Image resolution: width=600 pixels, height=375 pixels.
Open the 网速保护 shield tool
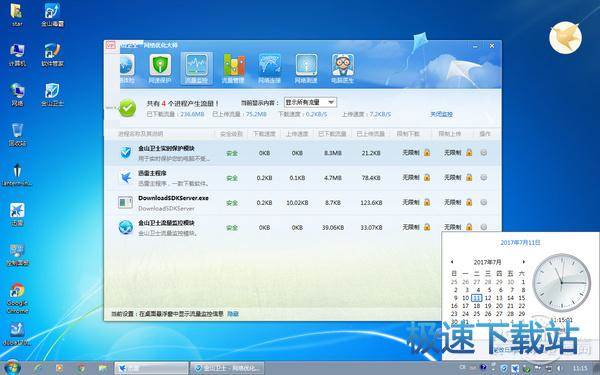(x=160, y=69)
